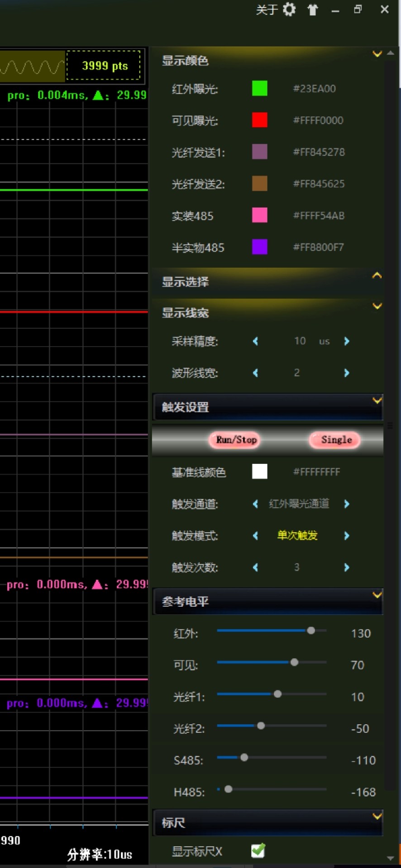401x868 pixels.
Task: Collapse the 参考电平 section chevron
Action: point(377,594)
